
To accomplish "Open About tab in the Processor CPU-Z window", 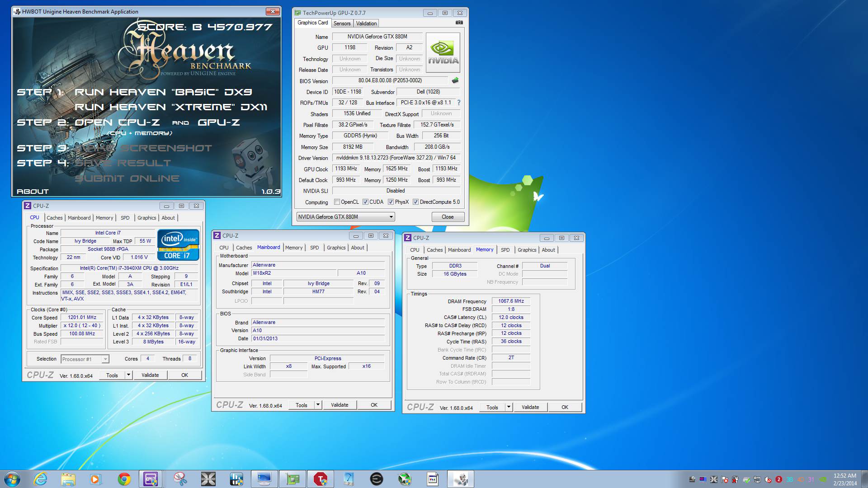I will pos(168,218).
